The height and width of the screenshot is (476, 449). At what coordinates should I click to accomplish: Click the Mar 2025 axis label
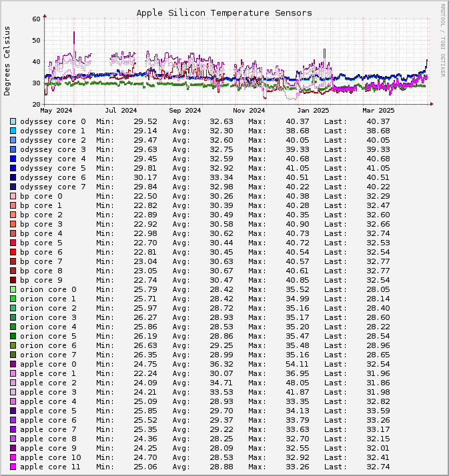[378, 111]
